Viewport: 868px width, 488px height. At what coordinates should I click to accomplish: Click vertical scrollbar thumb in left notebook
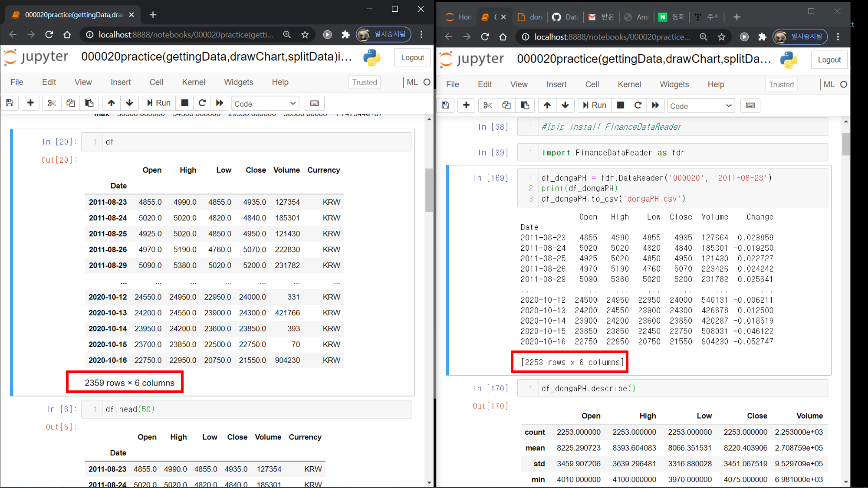(x=429, y=190)
